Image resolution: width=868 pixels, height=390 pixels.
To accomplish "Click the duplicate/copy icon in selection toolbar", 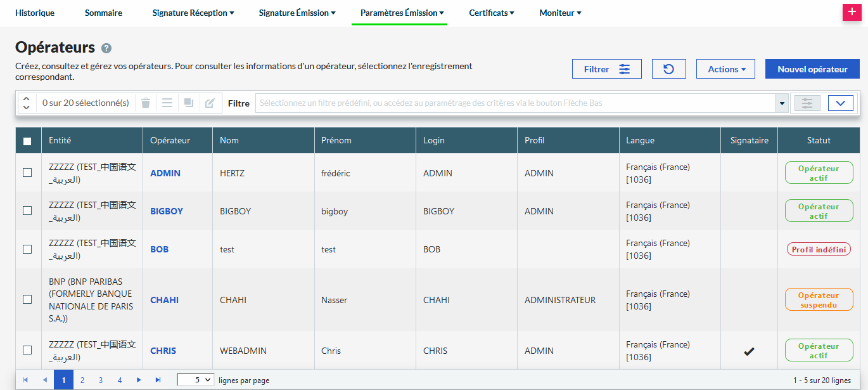I will [x=188, y=103].
